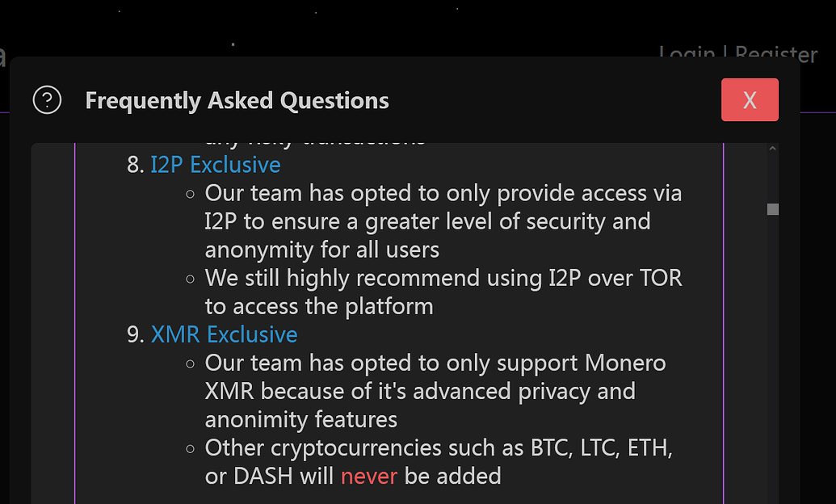Open the XMR Exclusive link
The height and width of the screenshot is (504, 836).
tap(224, 334)
